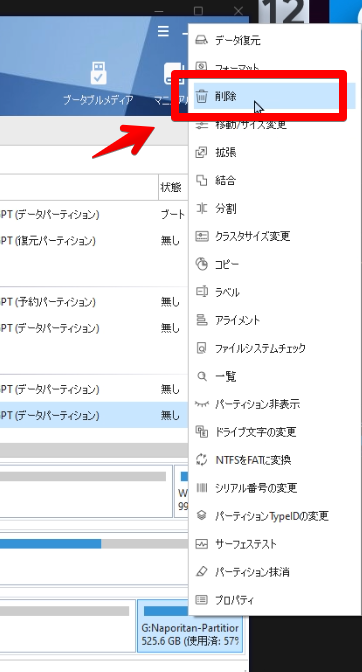362x672 pixels.
Task: Click the NTFS to FAT conversion icon
Action: tap(201, 460)
